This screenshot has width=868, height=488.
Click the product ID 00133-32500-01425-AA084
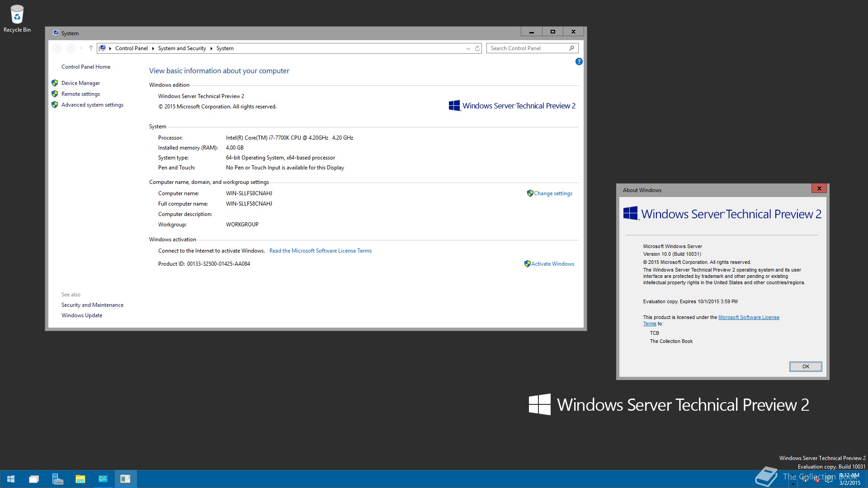218,264
